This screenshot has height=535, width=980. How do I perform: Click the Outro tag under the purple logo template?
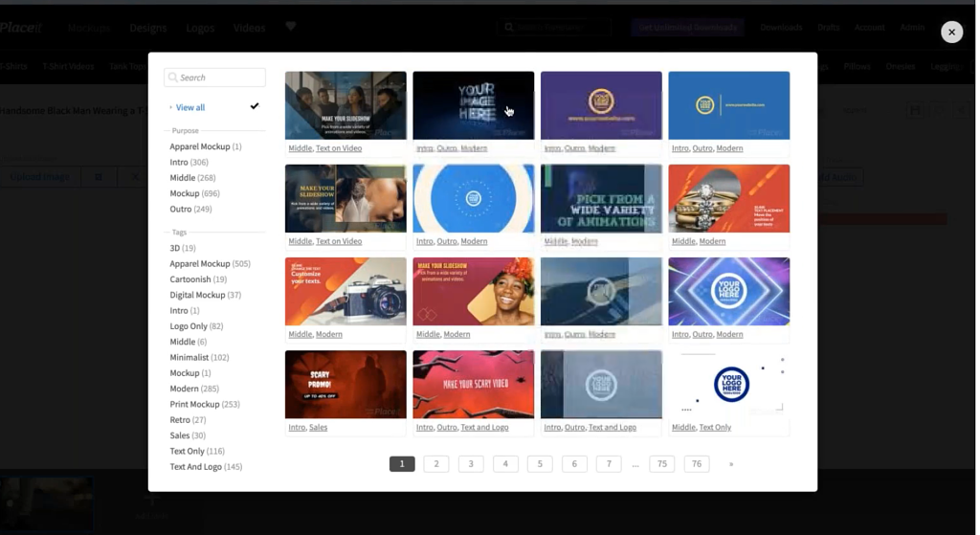point(574,148)
